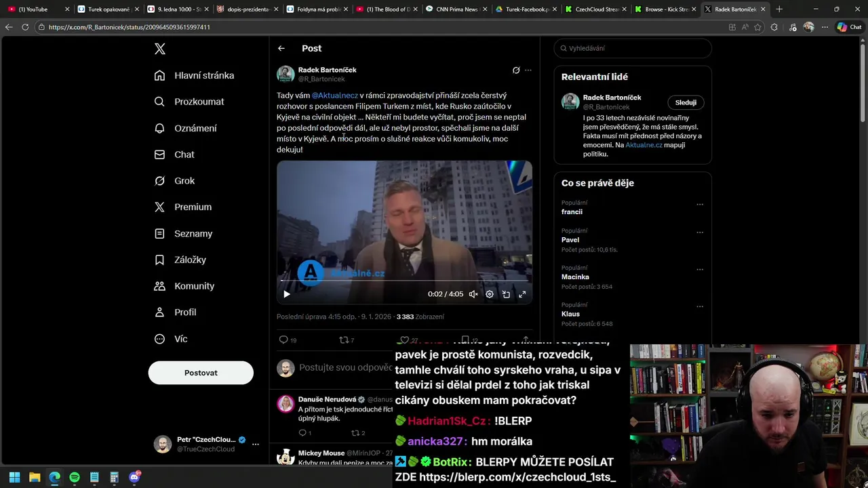Screen dimensions: 868x488
Task: Open the account switcher three-dot menu
Action: tap(256, 445)
